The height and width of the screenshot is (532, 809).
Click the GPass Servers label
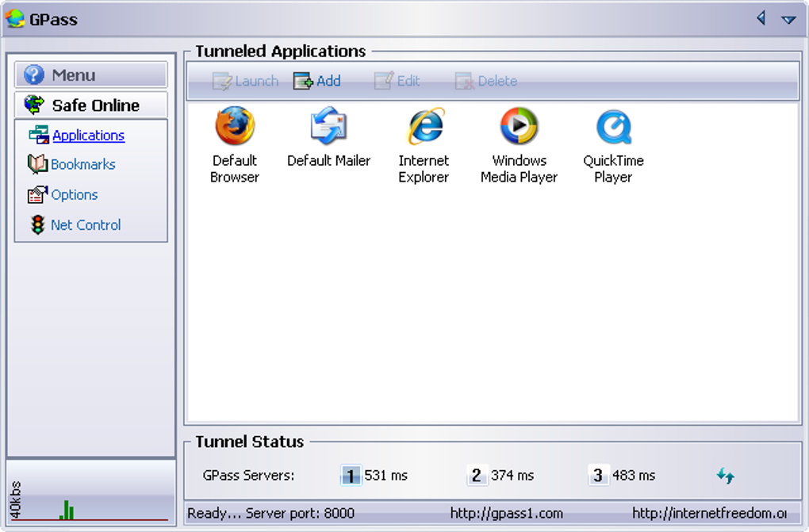249,475
